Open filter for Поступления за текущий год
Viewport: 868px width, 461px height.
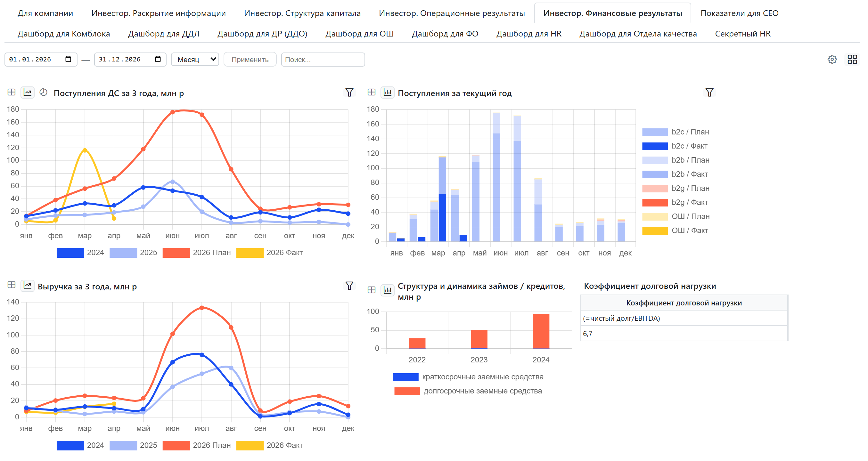[709, 92]
